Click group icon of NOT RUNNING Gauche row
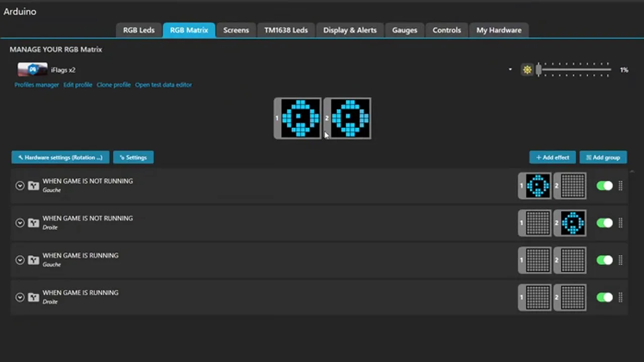The image size is (644, 362). [34, 186]
